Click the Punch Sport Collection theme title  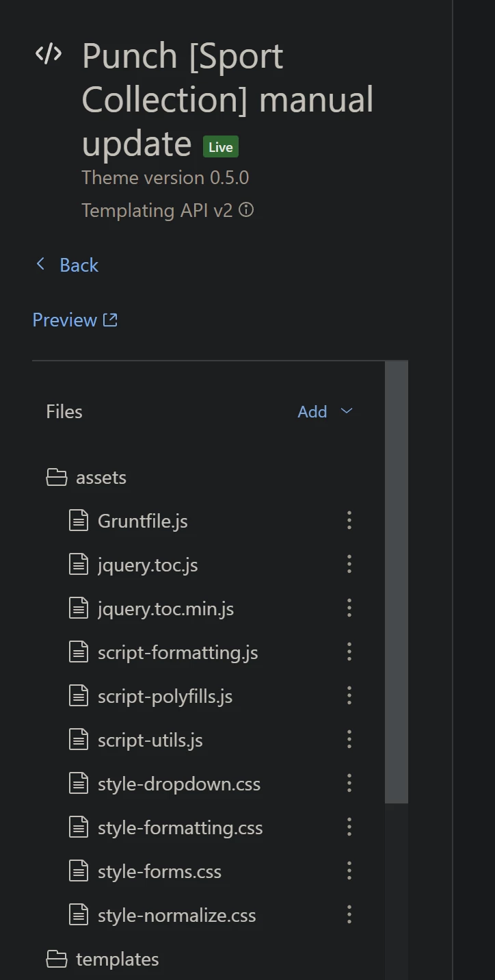(228, 99)
